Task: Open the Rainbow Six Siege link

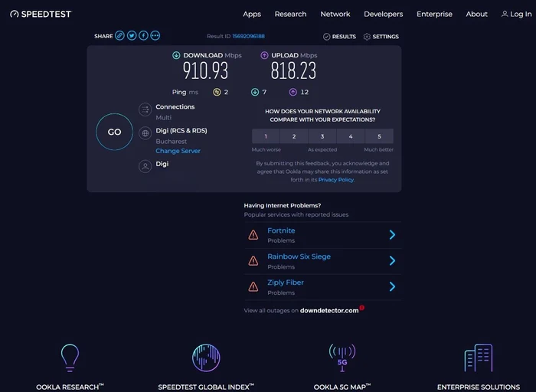Action: point(299,256)
